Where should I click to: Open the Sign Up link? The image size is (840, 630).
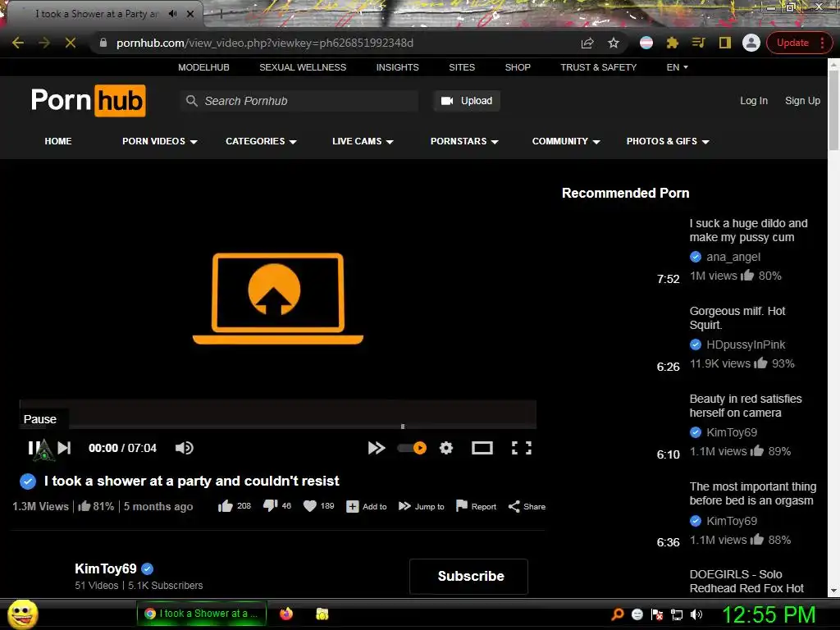(802, 101)
